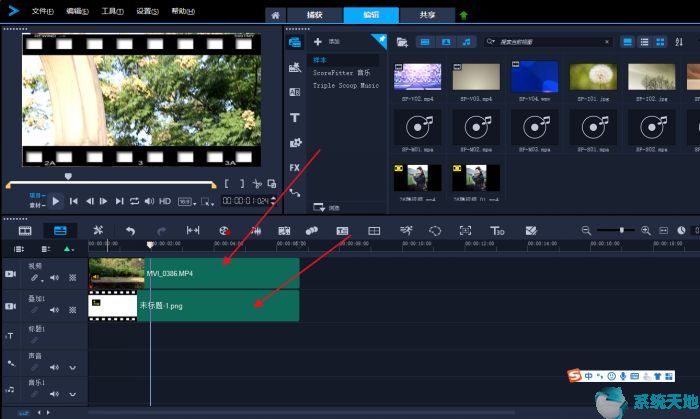
Task: Open the Graphics panel
Action: tap(295, 143)
